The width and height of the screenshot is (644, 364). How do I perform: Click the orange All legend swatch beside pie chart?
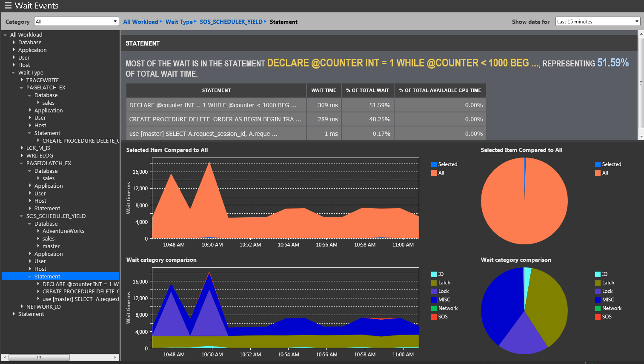pos(598,173)
